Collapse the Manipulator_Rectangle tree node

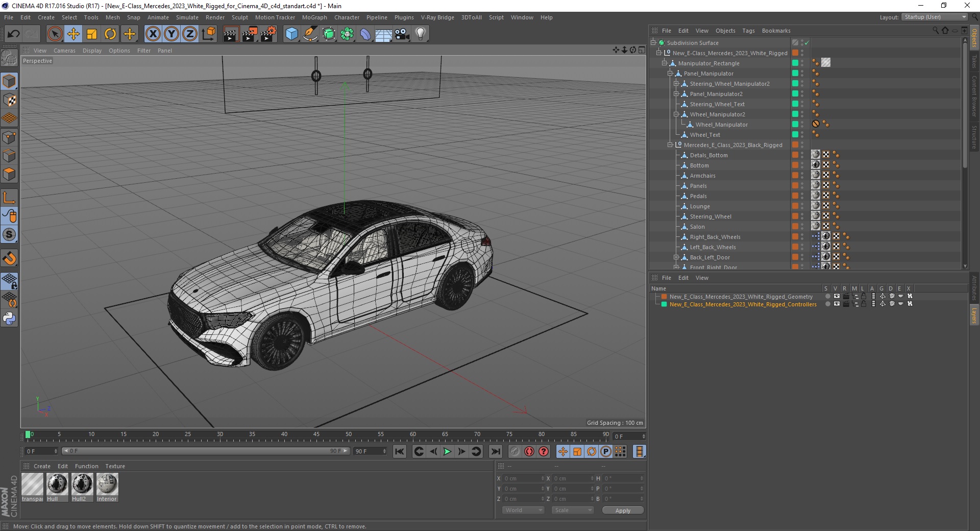point(665,63)
